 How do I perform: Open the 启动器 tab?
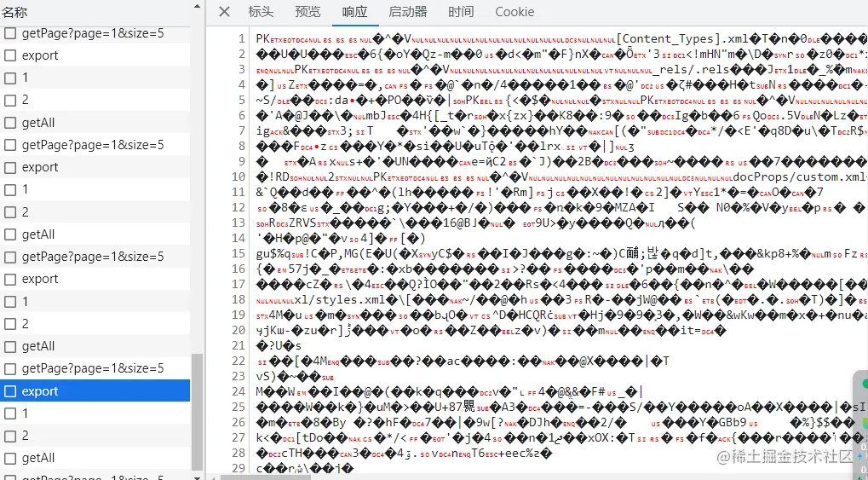[x=408, y=12]
